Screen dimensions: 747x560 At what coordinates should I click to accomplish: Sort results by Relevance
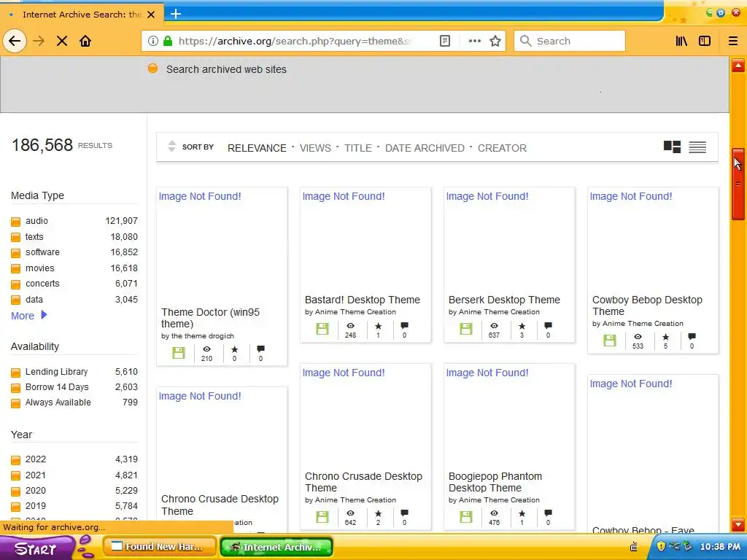257,148
